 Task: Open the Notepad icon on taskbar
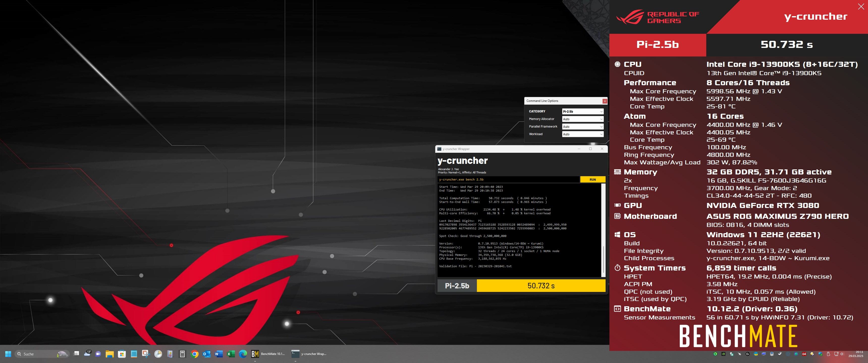point(134,354)
